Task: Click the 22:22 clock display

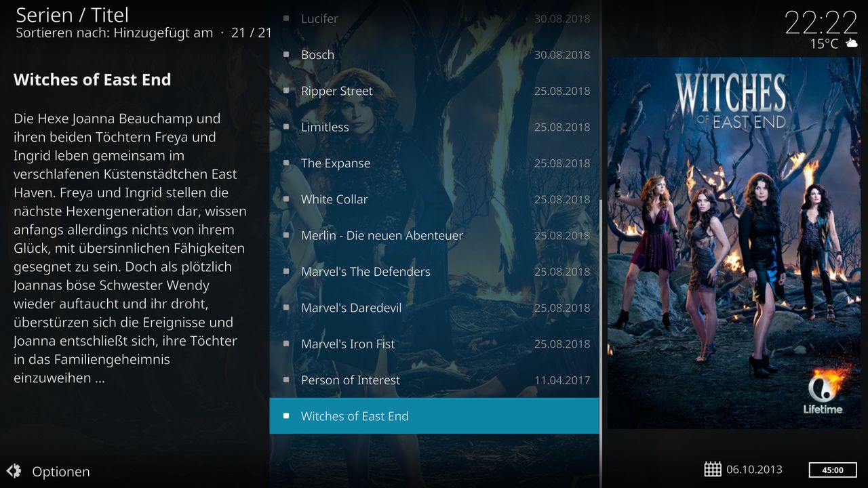Action: point(821,22)
